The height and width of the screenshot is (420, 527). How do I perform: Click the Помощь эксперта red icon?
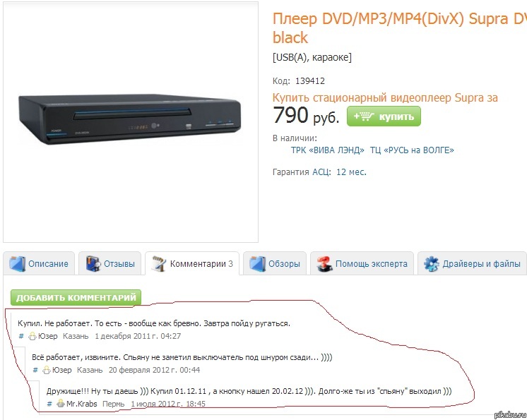click(x=324, y=264)
